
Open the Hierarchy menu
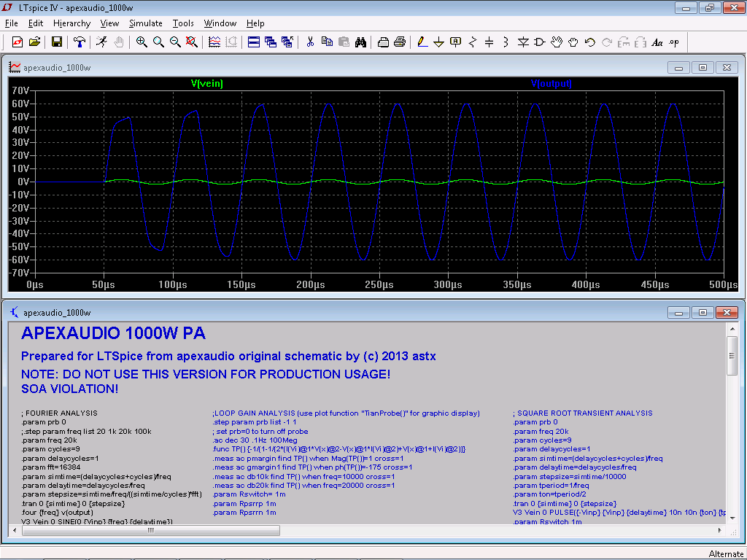click(72, 23)
